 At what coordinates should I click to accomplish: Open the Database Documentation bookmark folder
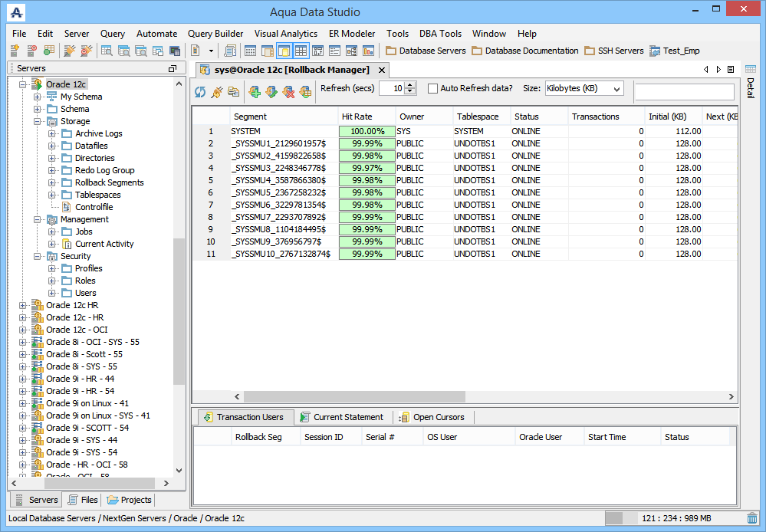coord(525,51)
